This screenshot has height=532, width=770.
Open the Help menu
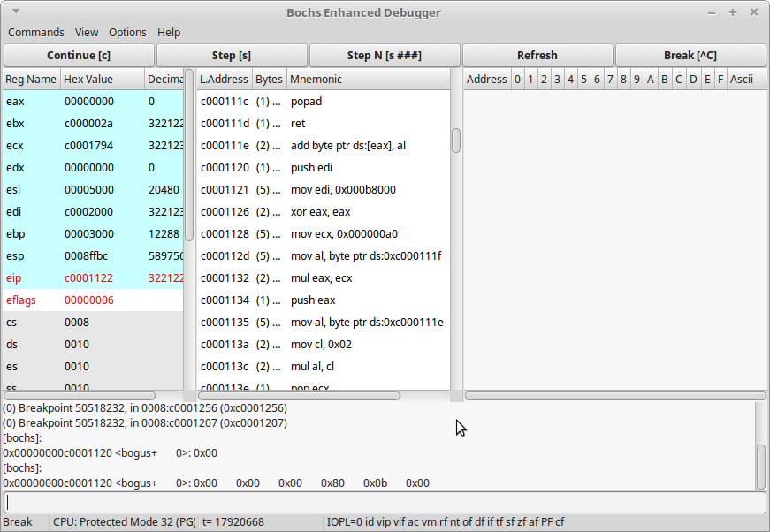[169, 33]
